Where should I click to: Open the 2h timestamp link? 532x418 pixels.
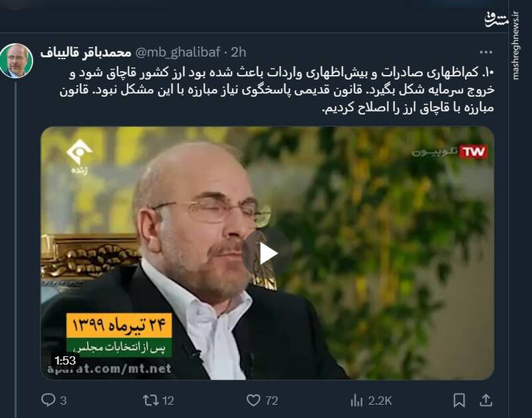coord(239,52)
